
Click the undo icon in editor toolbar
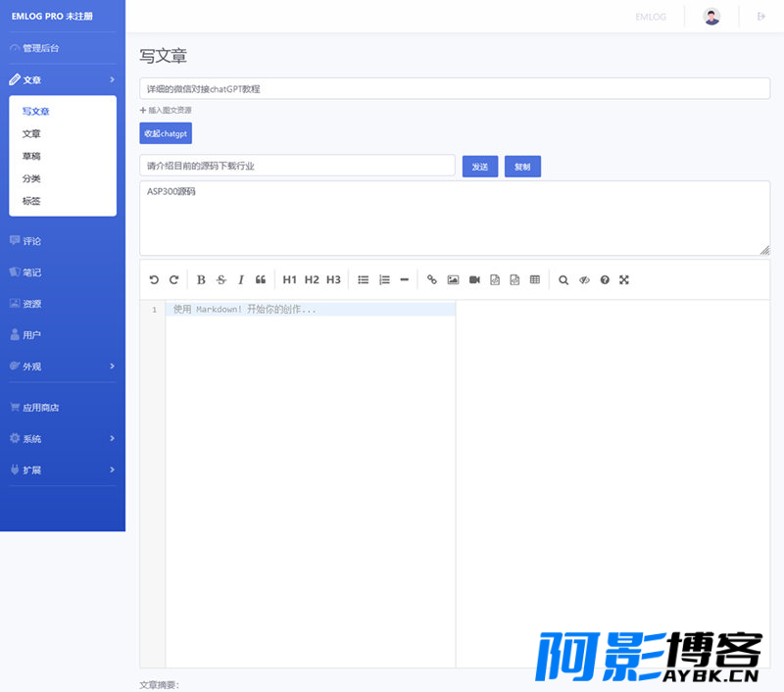coord(154,280)
